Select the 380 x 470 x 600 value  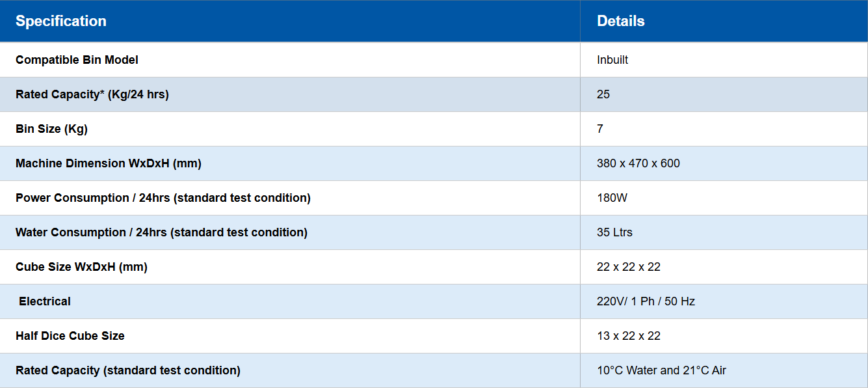point(638,163)
